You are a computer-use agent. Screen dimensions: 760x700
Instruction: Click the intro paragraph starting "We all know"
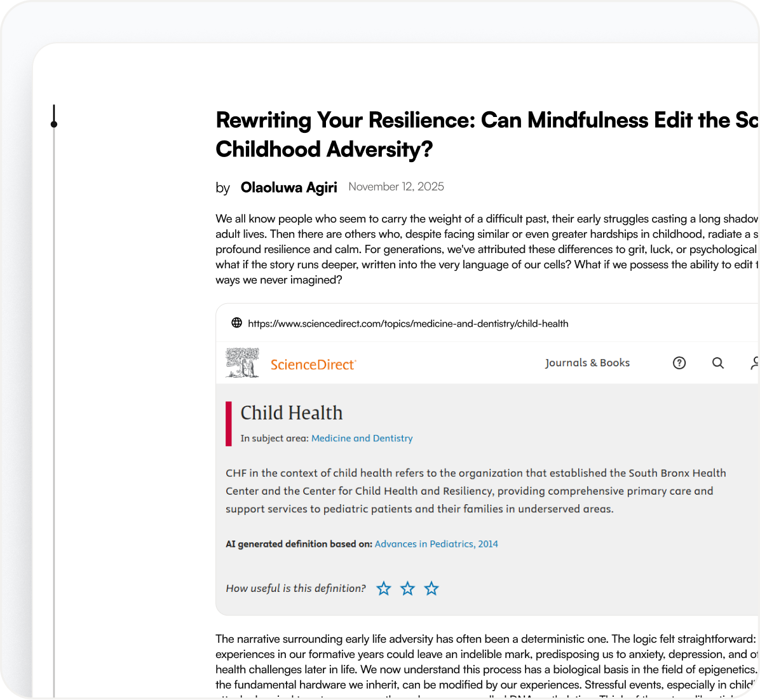coord(487,249)
